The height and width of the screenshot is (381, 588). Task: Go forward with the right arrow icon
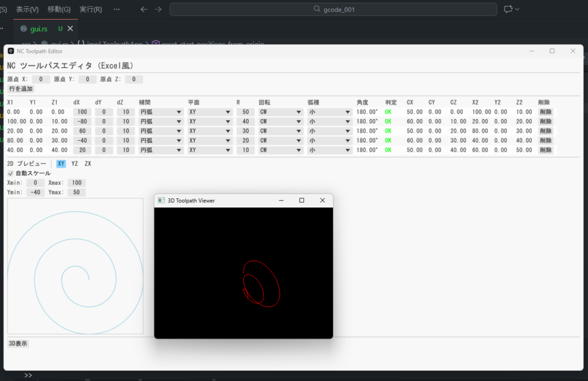pyautogui.click(x=158, y=9)
